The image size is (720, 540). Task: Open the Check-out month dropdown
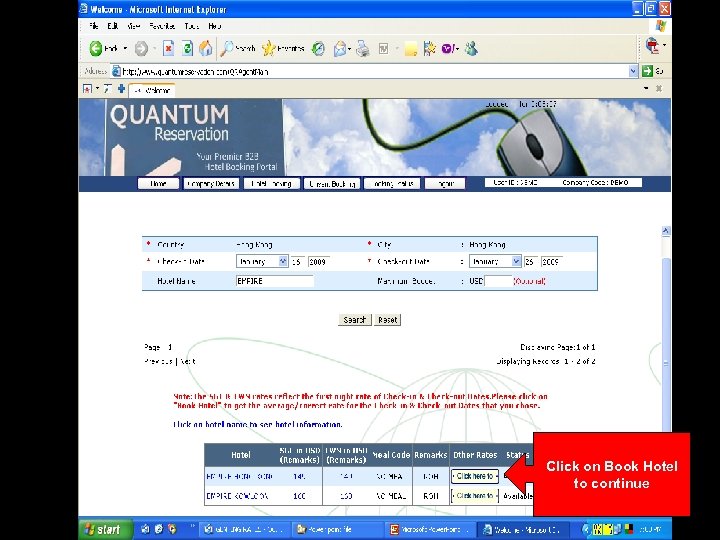pos(517,261)
